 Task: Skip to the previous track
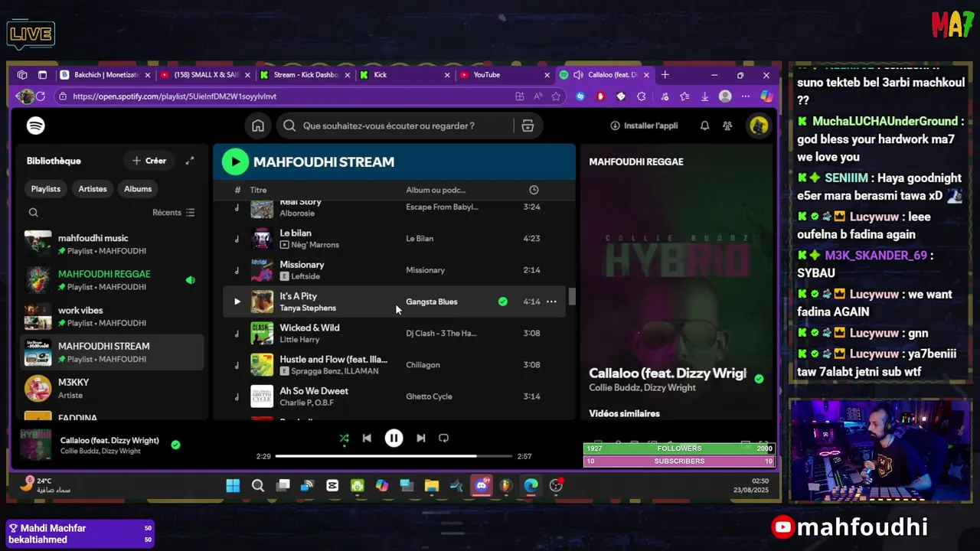[367, 439]
